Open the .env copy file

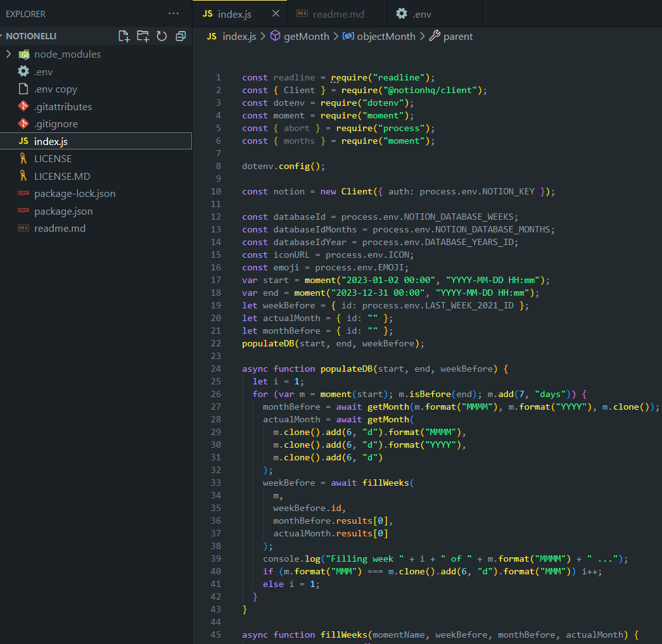click(x=55, y=89)
